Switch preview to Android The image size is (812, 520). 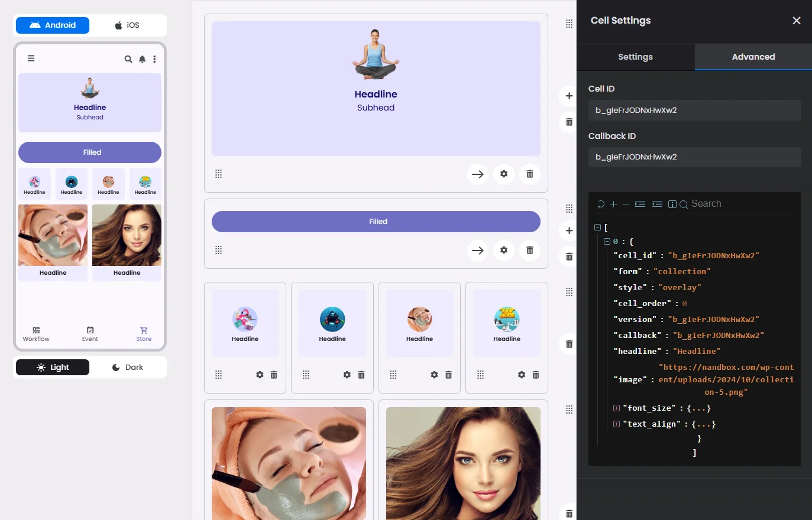[53, 25]
